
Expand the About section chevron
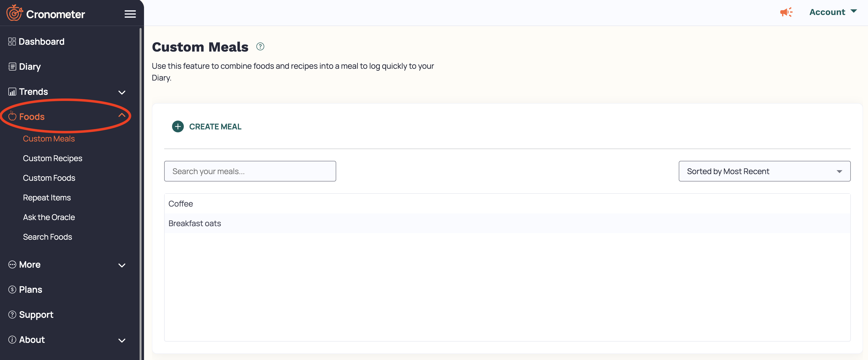coord(122,340)
